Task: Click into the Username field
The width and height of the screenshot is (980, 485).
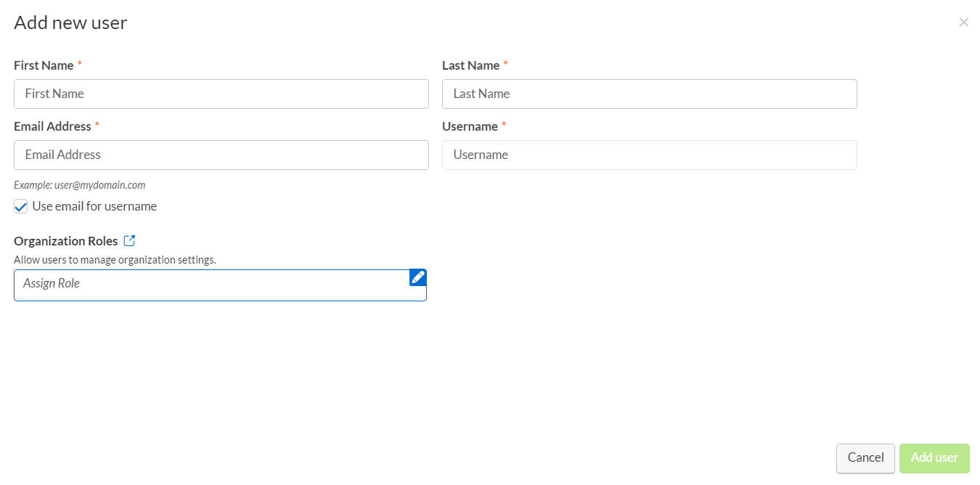Action: coord(649,155)
